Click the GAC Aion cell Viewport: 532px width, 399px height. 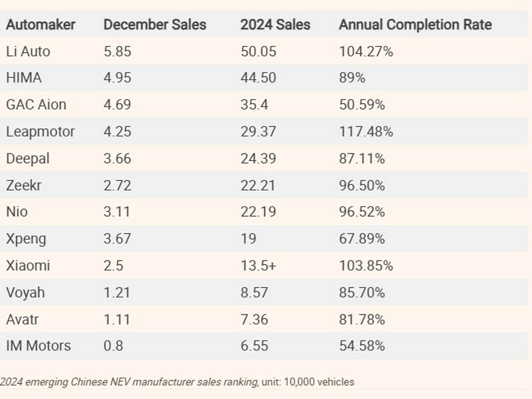click(36, 104)
